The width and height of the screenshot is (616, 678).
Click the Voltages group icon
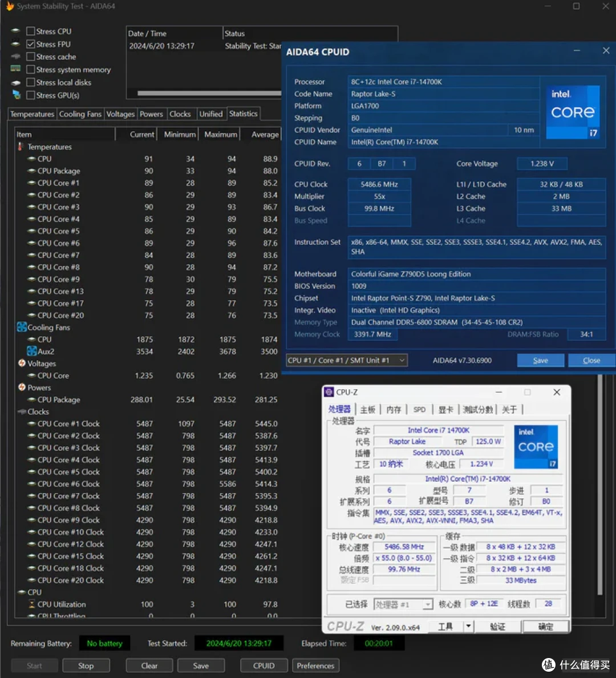[x=22, y=363]
